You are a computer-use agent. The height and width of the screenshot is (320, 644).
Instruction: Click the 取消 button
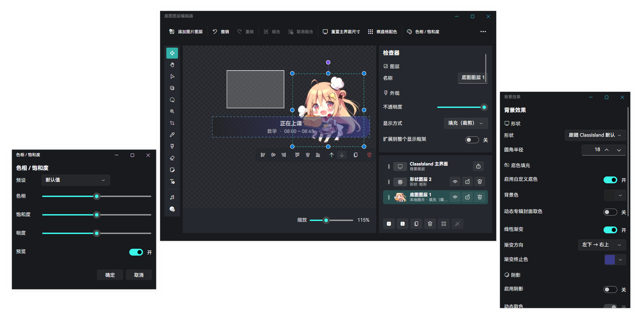pos(139,275)
